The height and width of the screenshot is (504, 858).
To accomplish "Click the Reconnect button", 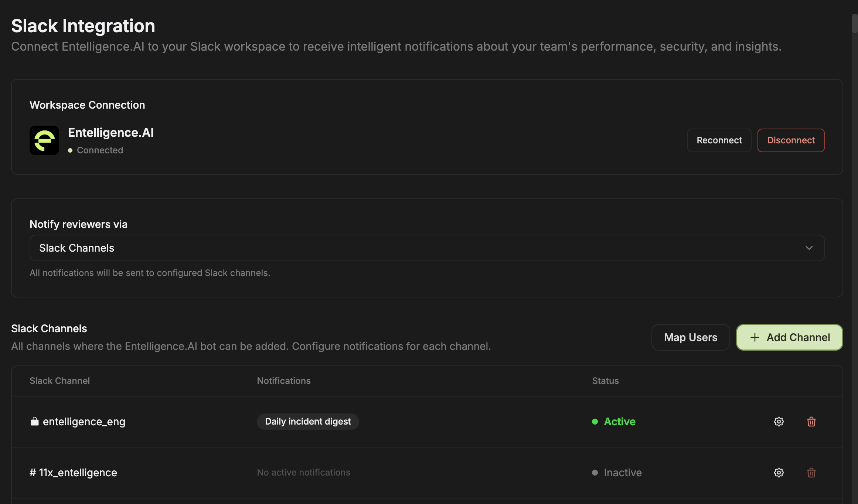I will coord(719,140).
